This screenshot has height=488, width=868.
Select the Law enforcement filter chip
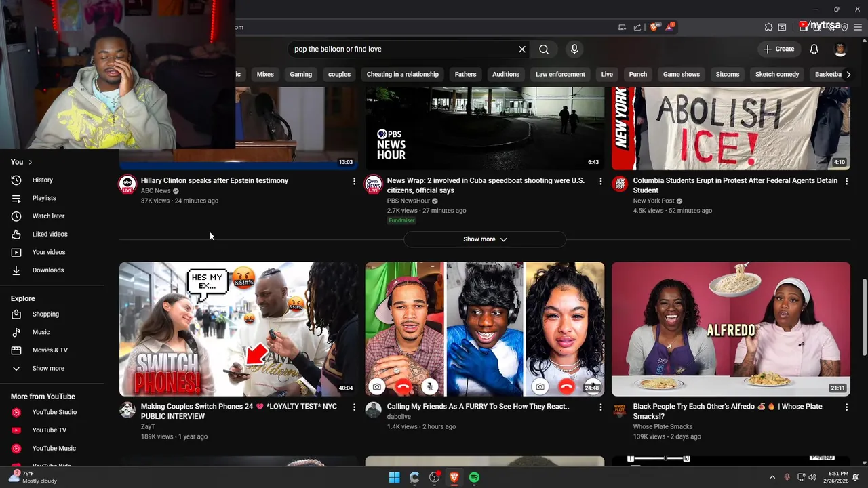coord(560,75)
